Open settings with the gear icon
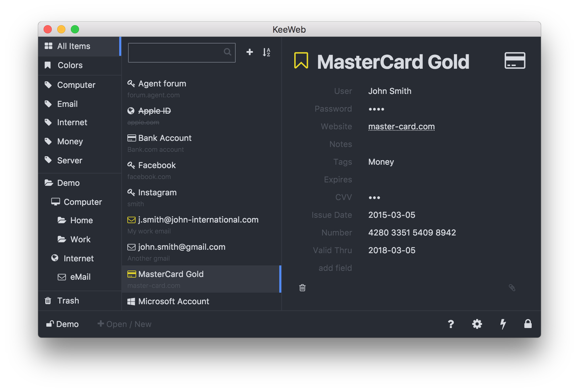The image size is (579, 392). point(477,324)
